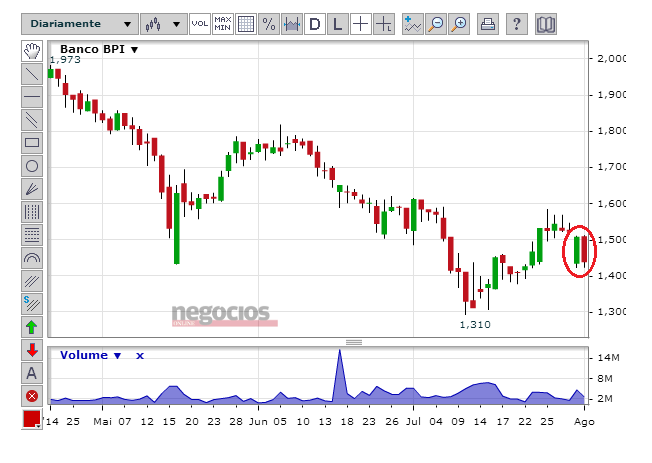Toggle the chart grid icon
Viewport: 652px width, 463px height.
click(246, 24)
